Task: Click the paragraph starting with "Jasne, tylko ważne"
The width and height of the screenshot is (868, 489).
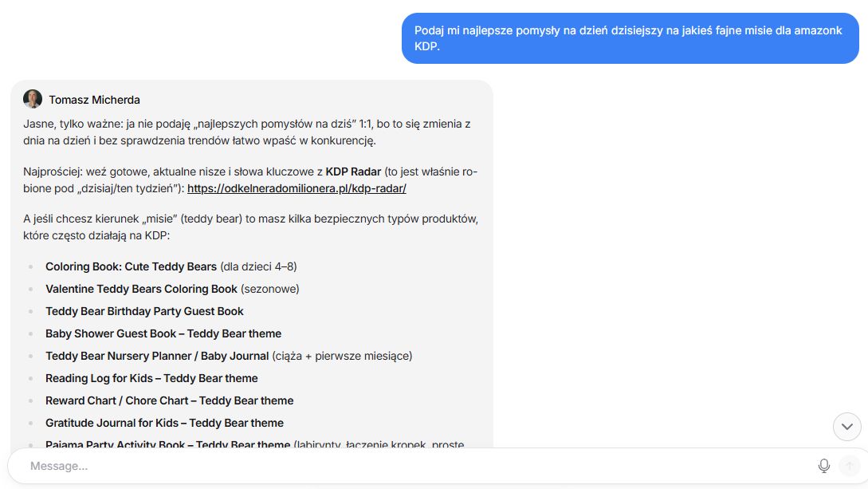Action: point(247,132)
